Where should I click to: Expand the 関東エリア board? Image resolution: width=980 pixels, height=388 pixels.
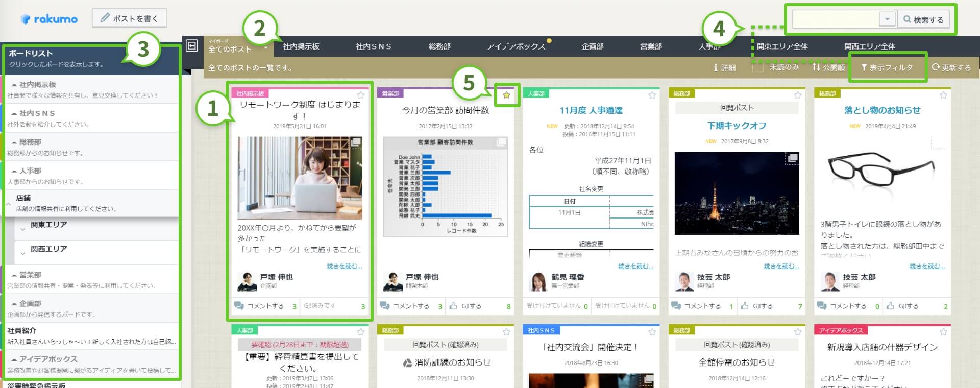(22, 229)
